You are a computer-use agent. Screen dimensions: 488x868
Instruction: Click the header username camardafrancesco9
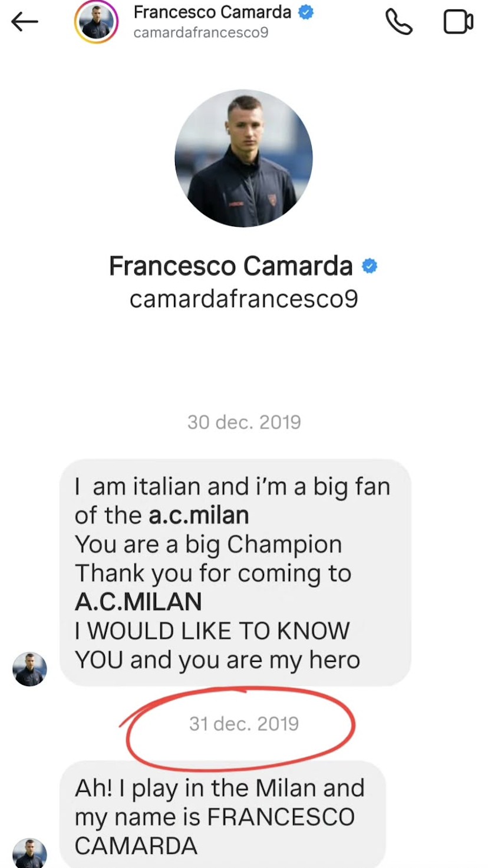click(201, 32)
